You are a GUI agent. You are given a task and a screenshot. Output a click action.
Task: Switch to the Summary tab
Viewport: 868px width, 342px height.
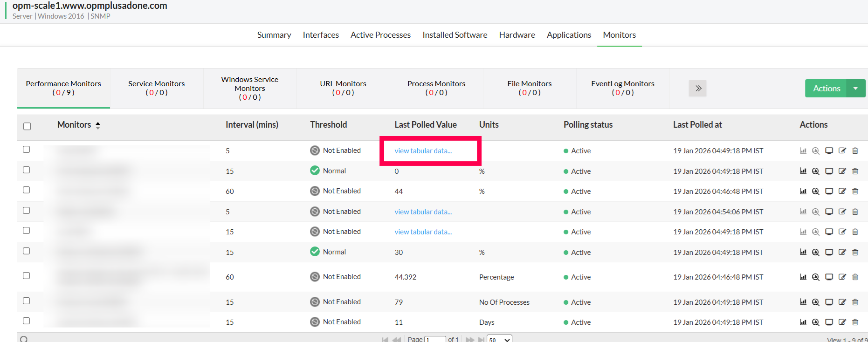[x=274, y=35]
